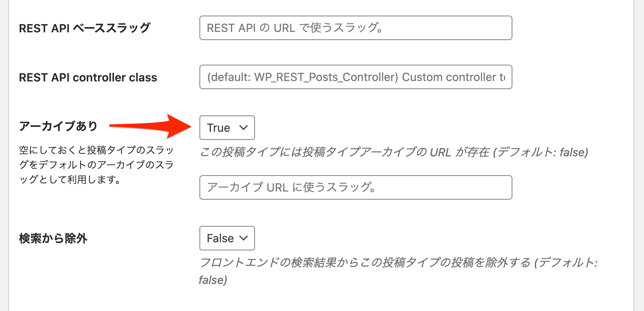Click the "アーカイブあり" bold label

tap(58, 126)
